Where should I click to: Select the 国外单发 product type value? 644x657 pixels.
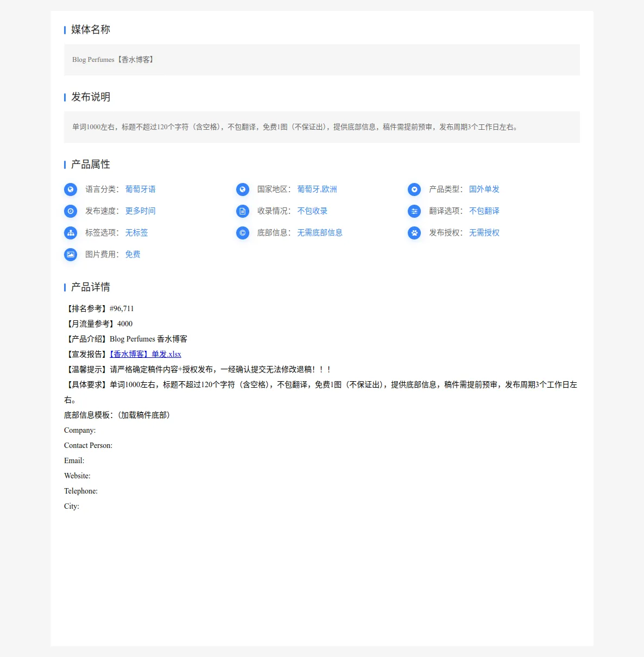pyautogui.click(x=484, y=189)
